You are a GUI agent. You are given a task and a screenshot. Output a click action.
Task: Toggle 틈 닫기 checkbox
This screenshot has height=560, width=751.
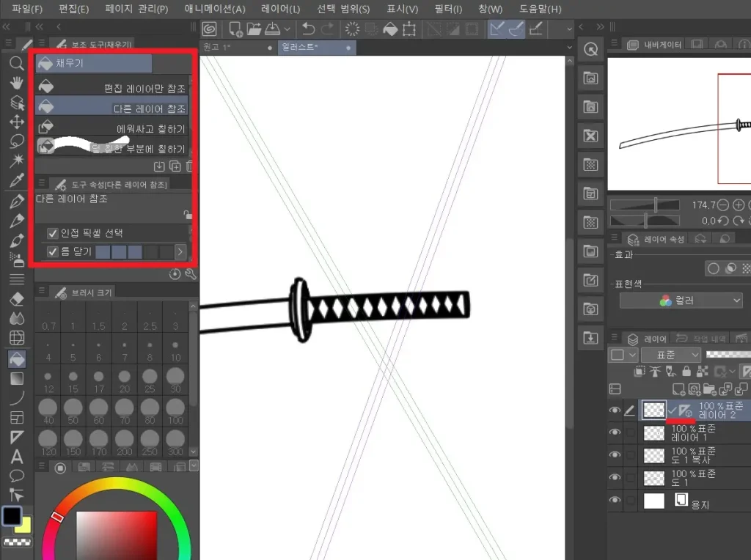point(53,252)
